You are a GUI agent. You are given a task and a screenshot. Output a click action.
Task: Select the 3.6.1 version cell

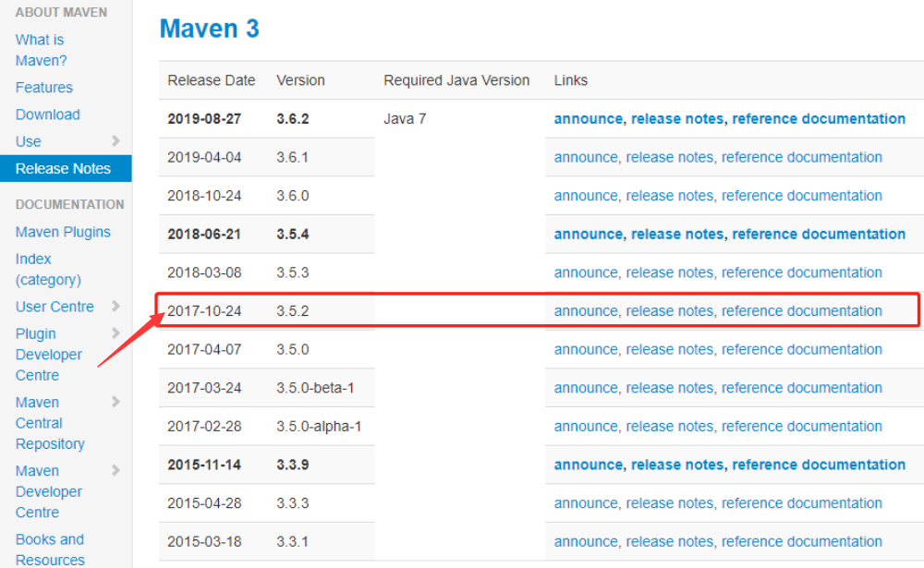point(293,157)
